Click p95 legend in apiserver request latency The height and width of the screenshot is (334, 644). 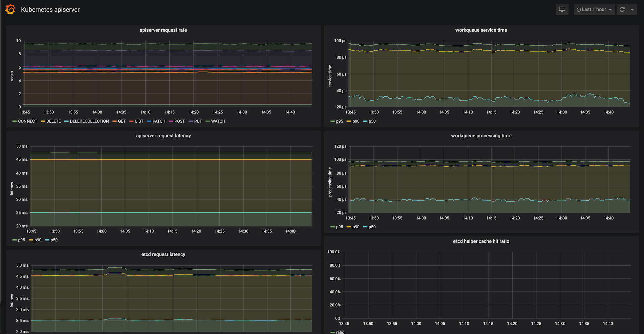coord(21,240)
